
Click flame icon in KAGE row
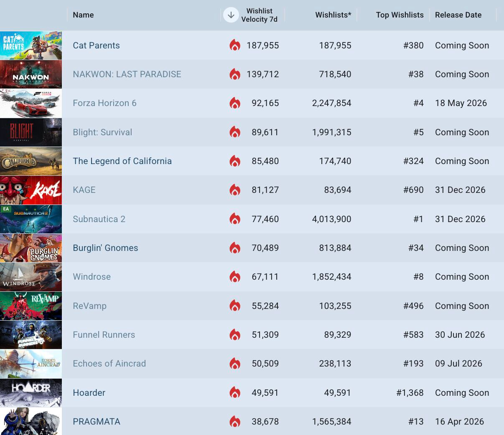point(235,190)
